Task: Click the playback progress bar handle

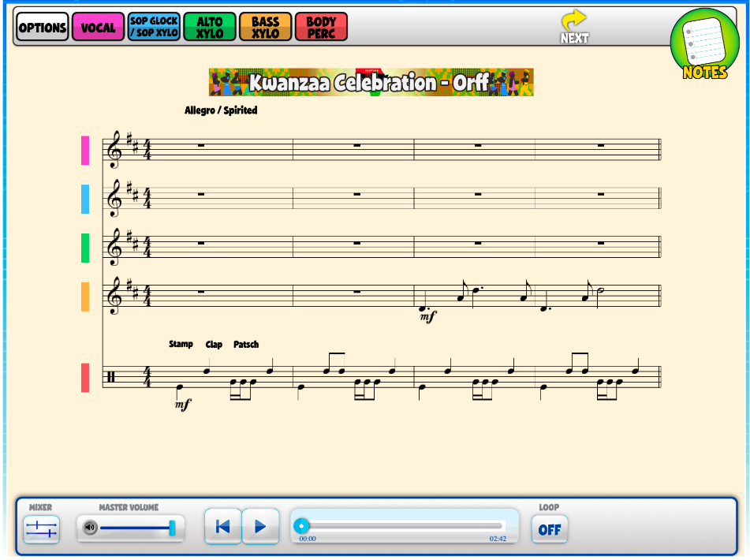Action: tap(301, 526)
